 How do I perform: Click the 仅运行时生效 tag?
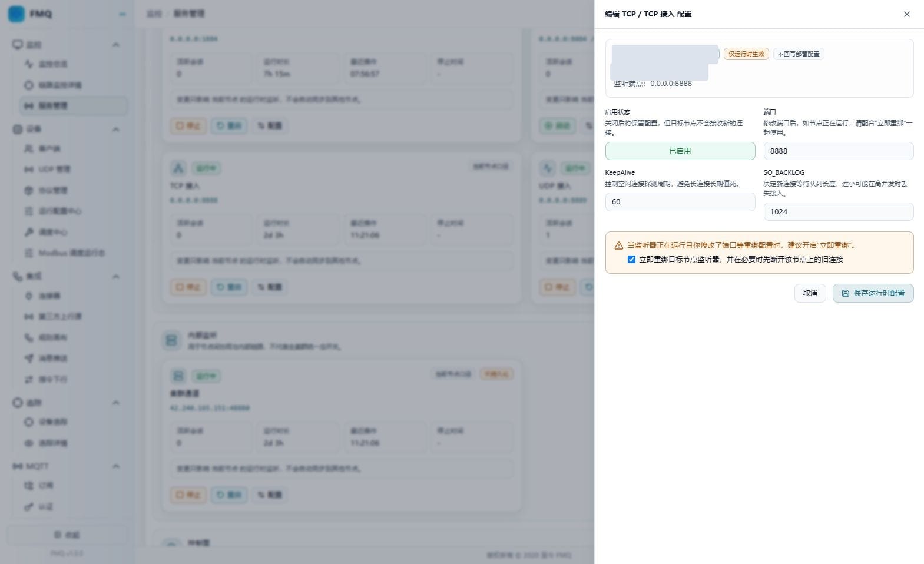click(746, 54)
